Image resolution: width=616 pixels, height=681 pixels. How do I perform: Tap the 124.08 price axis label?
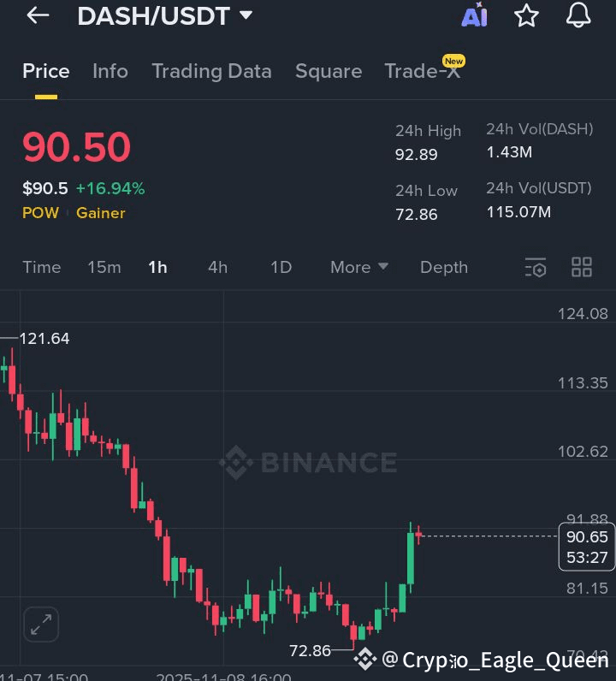[583, 314]
